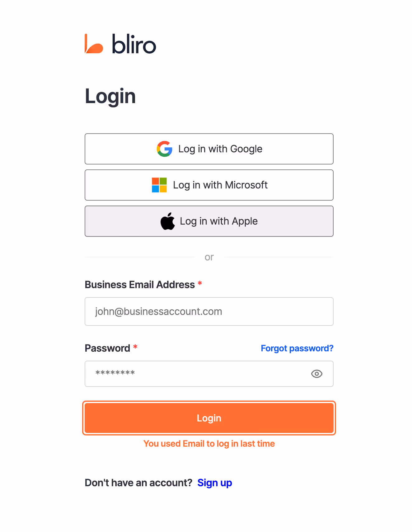Click the Apple logo icon

point(168,221)
